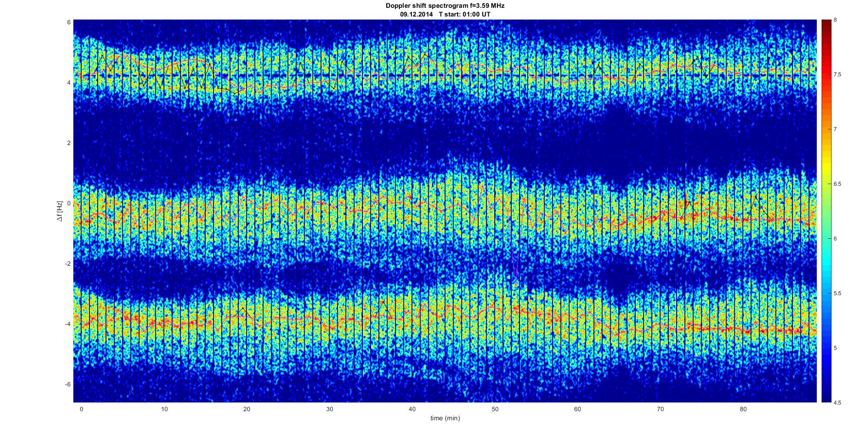Click the date line '09.12.2014 T start: 01:00 UT'
This screenshot has height=432, width=868.
(x=445, y=14)
